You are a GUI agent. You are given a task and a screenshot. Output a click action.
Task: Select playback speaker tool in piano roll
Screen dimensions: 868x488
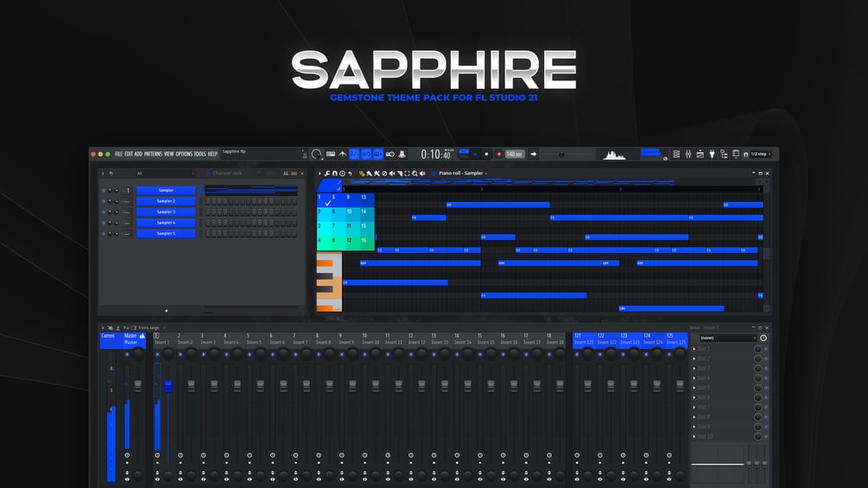[x=421, y=174]
